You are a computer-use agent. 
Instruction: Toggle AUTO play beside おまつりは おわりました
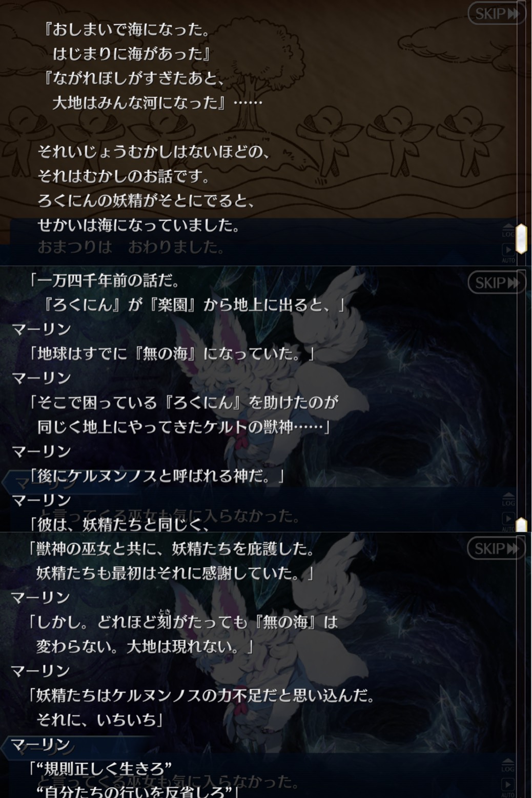pos(508,253)
